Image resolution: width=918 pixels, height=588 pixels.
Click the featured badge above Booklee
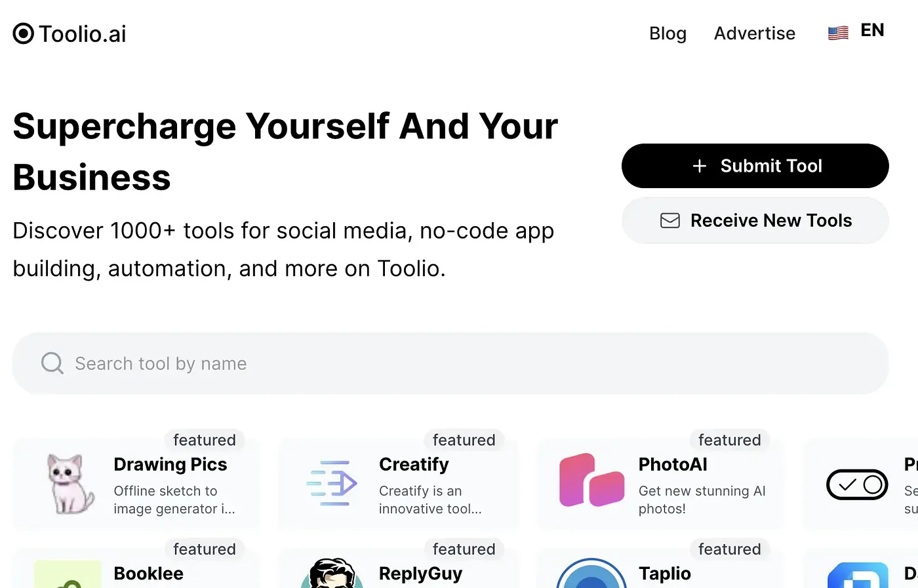(205, 549)
